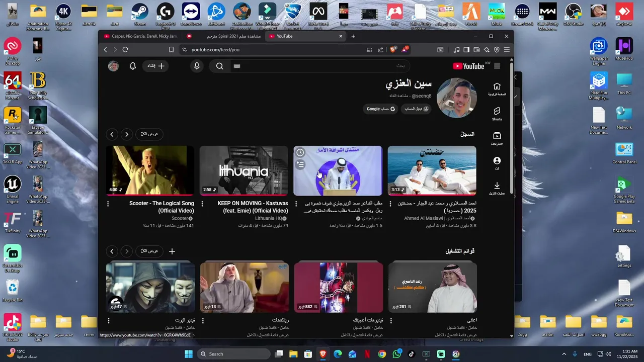Open profile picture of seenq8 channel
Viewport: 644px width, 362px height.
456,98
